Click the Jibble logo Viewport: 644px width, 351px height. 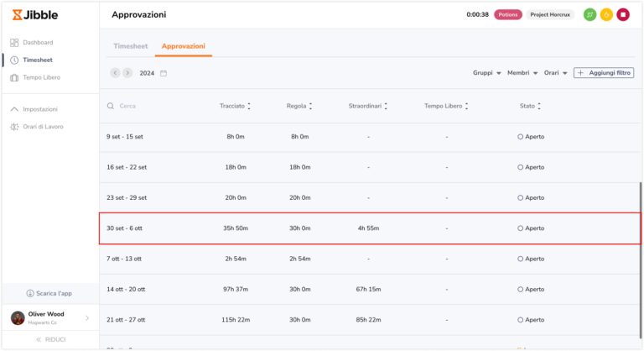pos(35,15)
